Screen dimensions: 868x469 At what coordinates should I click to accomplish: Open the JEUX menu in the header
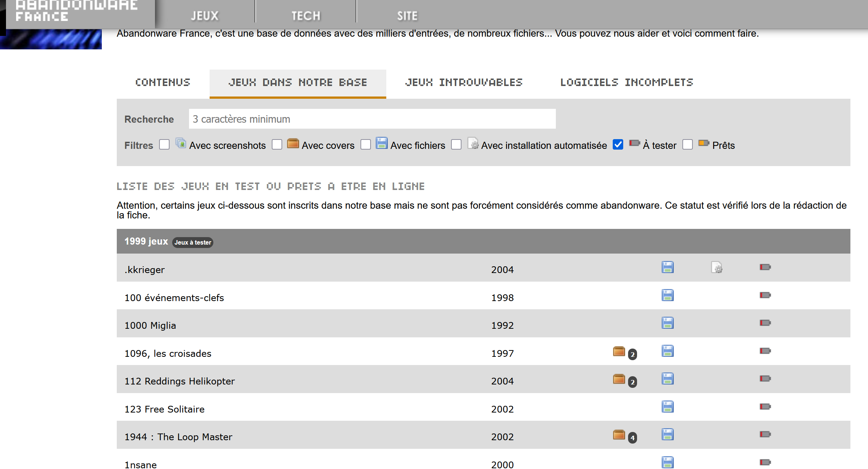coord(205,16)
